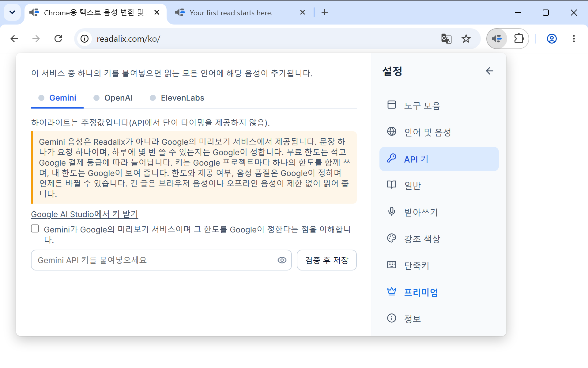This screenshot has height=368, width=588.
Task: Select the API 키 settings section
Action: 439,159
